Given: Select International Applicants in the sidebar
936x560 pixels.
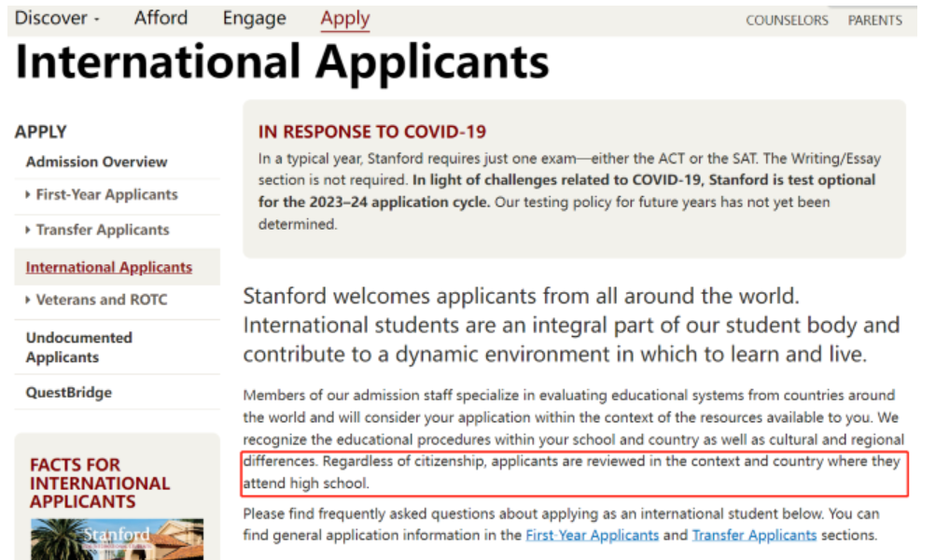Looking at the screenshot, I should 108,267.
